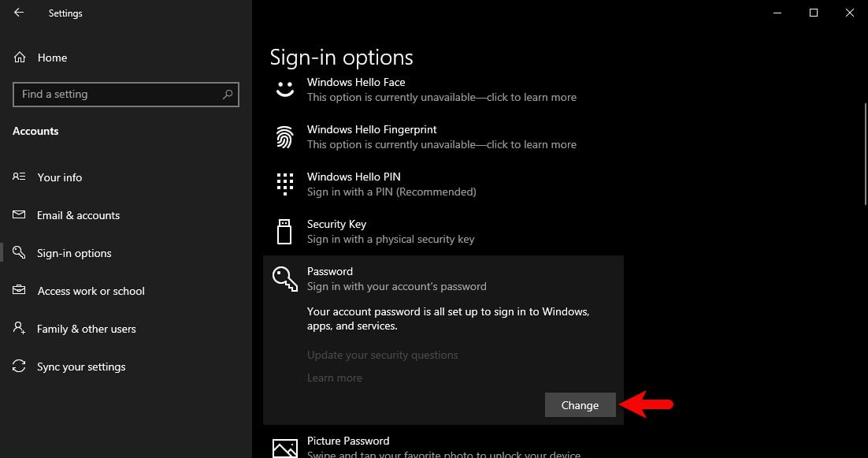
Task: Click the Windows Hello PIN keypad icon
Action: [285, 184]
